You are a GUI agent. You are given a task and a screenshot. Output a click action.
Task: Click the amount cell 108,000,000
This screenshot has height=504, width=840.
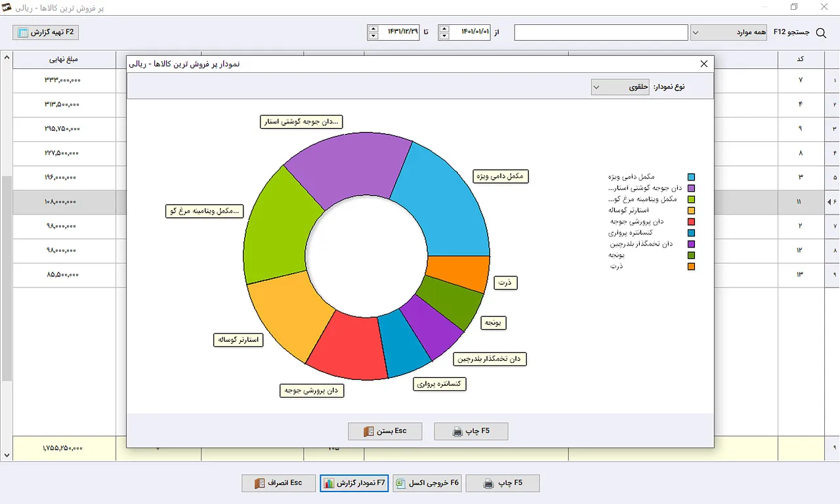coord(64,202)
